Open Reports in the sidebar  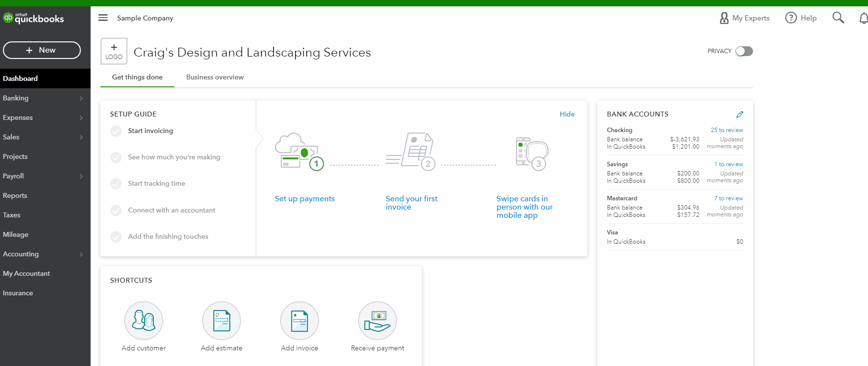pos(45,195)
